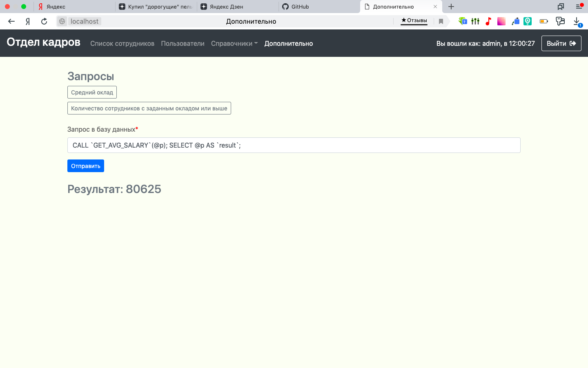The height and width of the screenshot is (368, 588).
Task: Submit the query with Отправить
Action: point(86,166)
